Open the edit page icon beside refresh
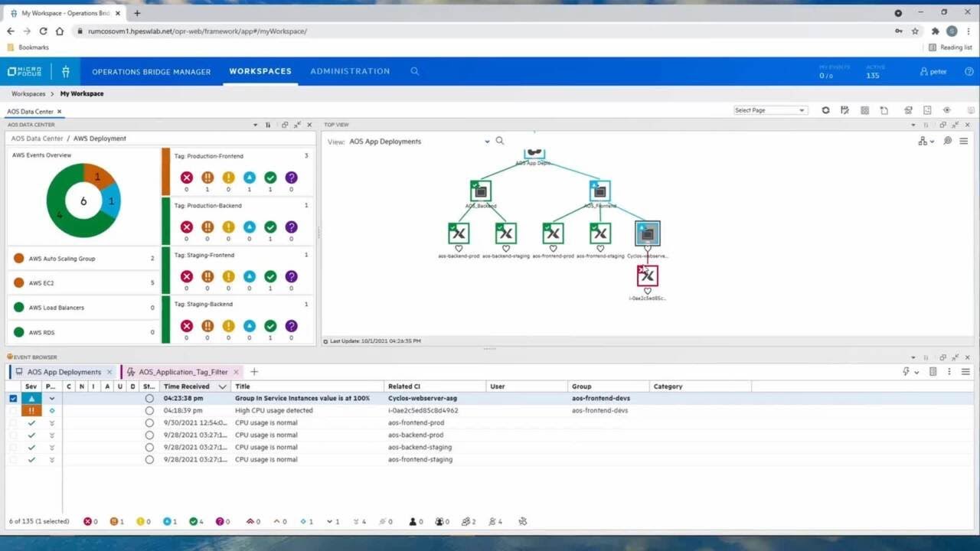 (x=844, y=110)
